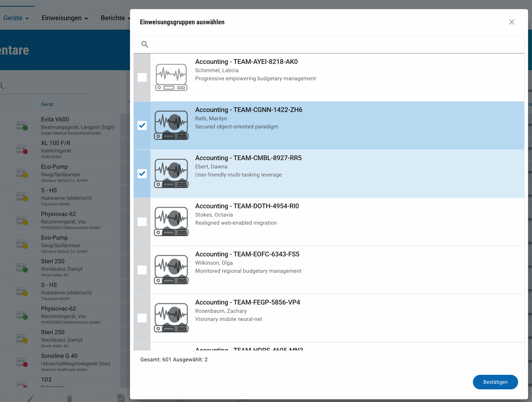Uncheck the Rath, Marilyn group checkbox

(x=142, y=125)
